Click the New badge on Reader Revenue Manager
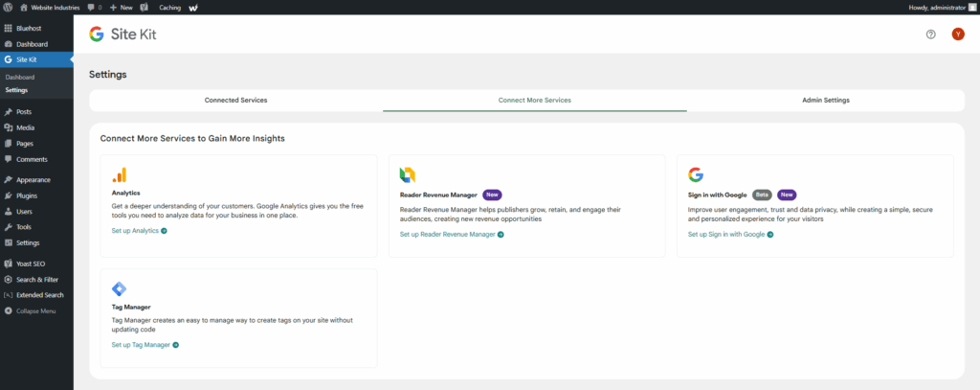Image resolution: width=980 pixels, height=390 pixels. coord(492,195)
